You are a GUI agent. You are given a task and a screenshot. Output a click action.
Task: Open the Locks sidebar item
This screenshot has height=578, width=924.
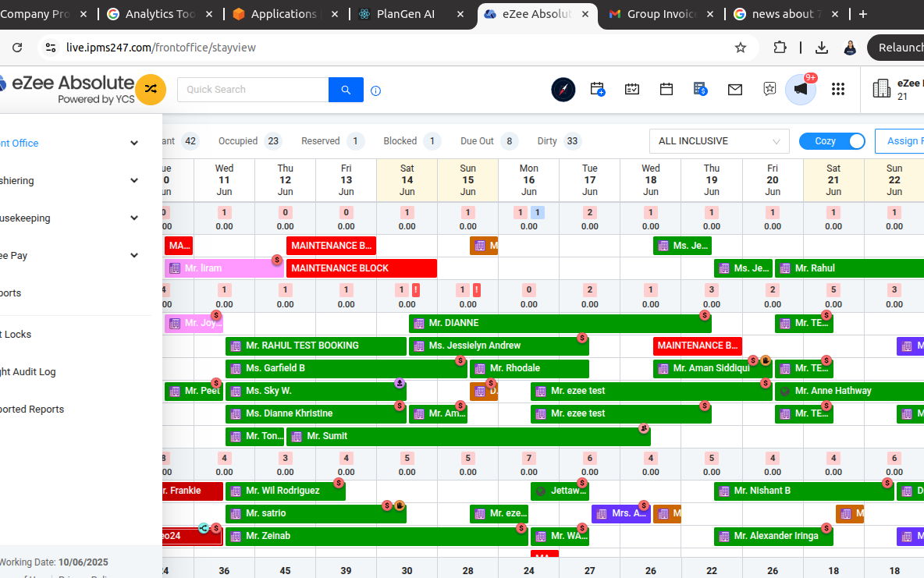16,335
